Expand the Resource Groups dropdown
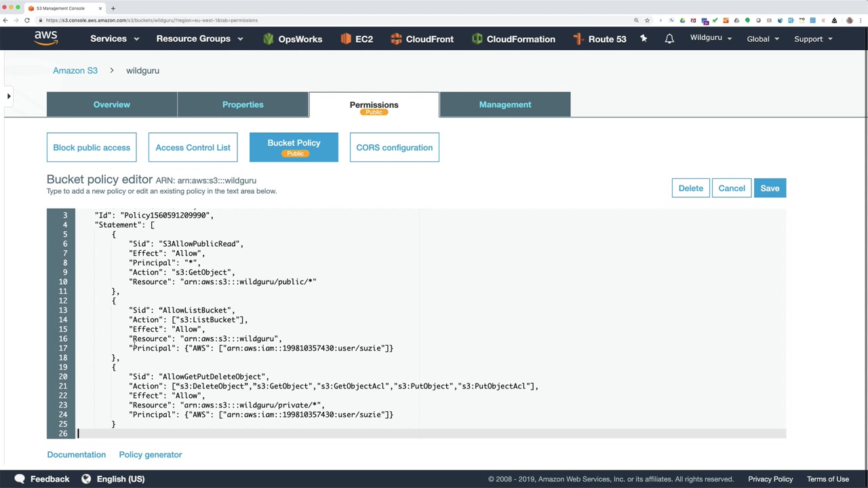Viewport: 868px width, 488px height. tap(199, 39)
